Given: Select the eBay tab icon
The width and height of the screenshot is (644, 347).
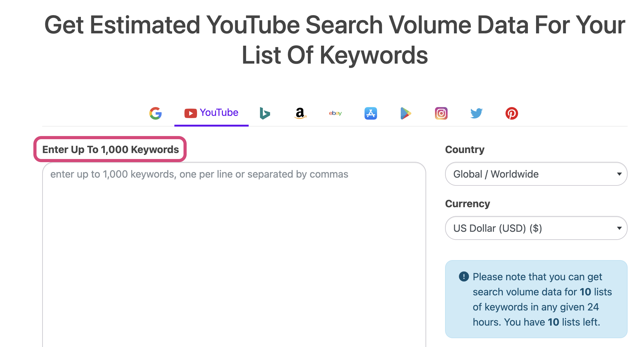Looking at the screenshot, I should [335, 113].
